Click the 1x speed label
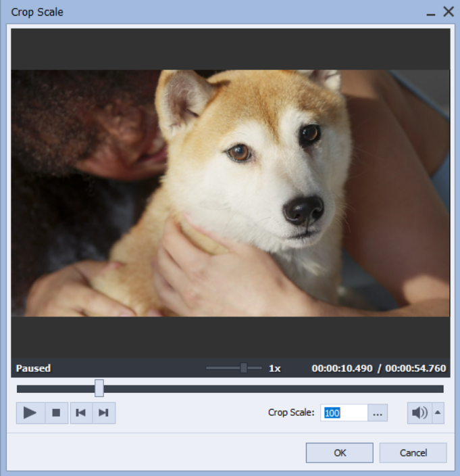Image resolution: width=460 pixels, height=476 pixels. 275,368
